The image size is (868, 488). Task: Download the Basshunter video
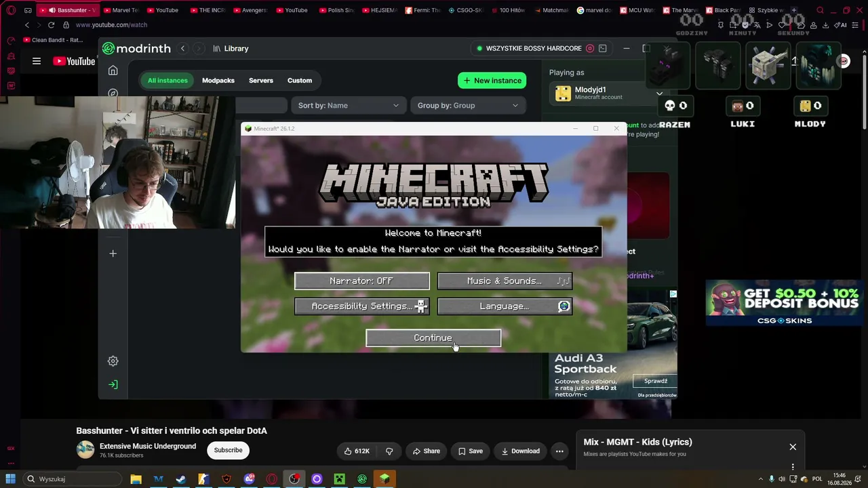point(521,451)
